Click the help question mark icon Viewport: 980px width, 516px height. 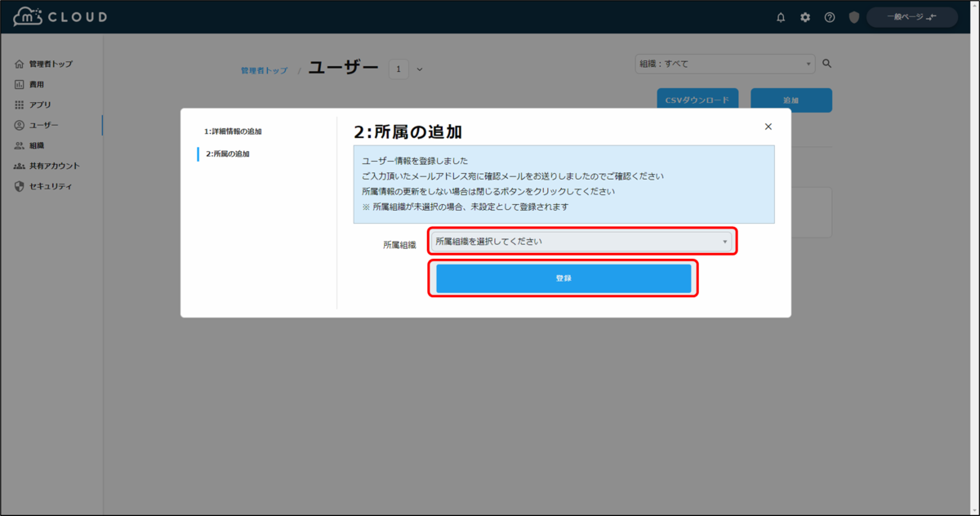coord(829,16)
